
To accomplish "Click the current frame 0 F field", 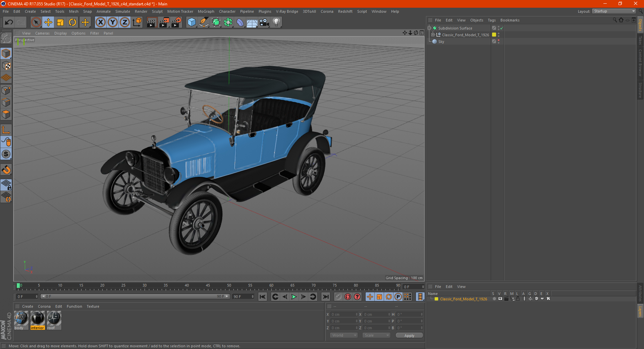I will coord(27,297).
